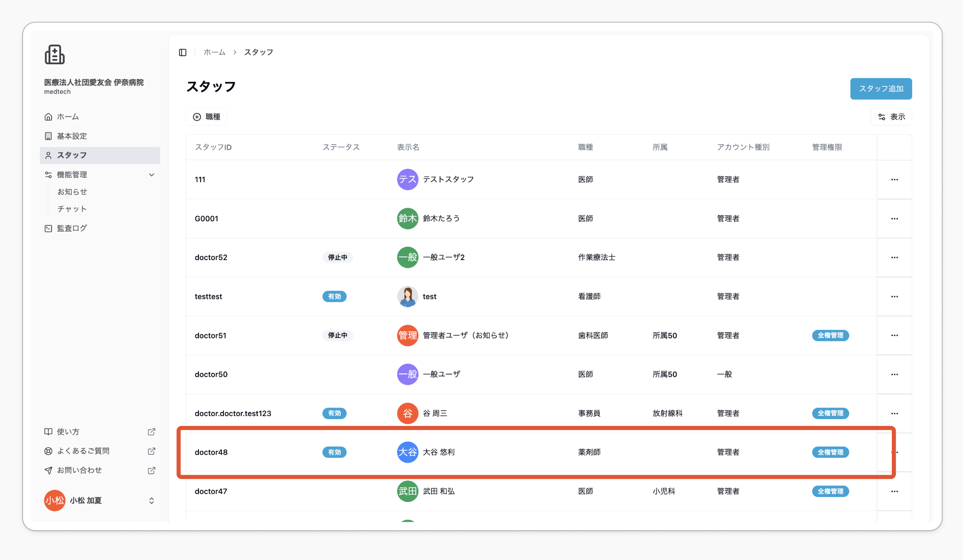This screenshot has height=560, width=963.
Task: Navigate to ホーム breadcrumb link
Action: pyautogui.click(x=214, y=52)
